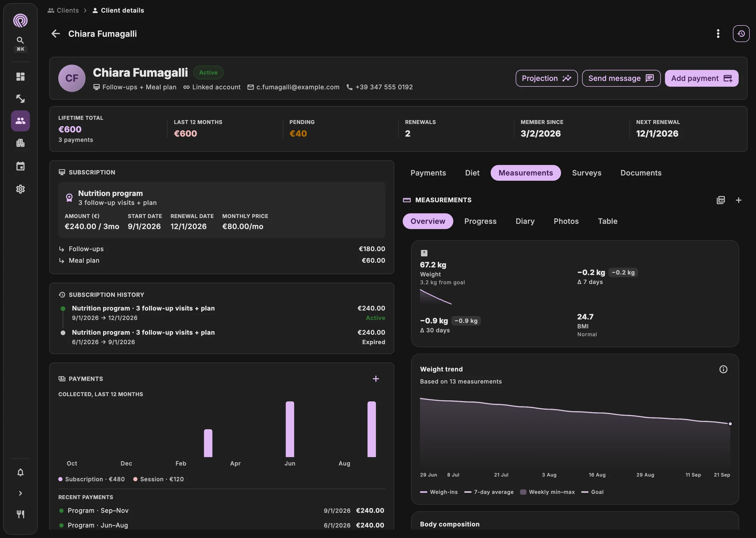
Task: Click the app logo at sidebar top
Action: click(x=20, y=20)
